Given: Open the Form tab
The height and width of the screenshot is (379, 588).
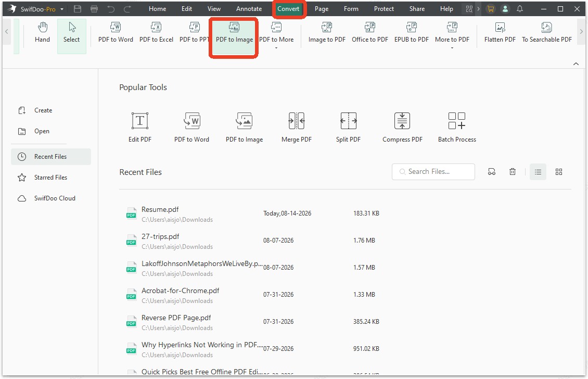Looking at the screenshot, I should (351, 9).
